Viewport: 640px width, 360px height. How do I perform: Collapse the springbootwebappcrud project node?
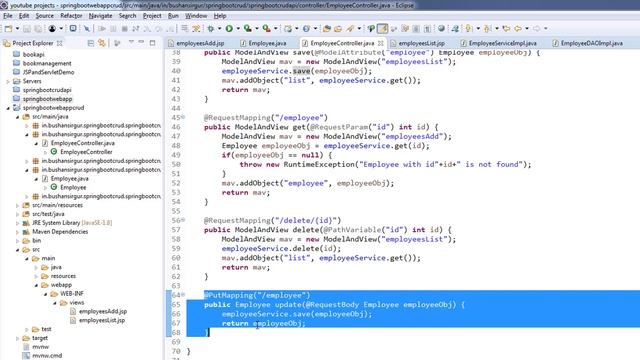[8, 108]
